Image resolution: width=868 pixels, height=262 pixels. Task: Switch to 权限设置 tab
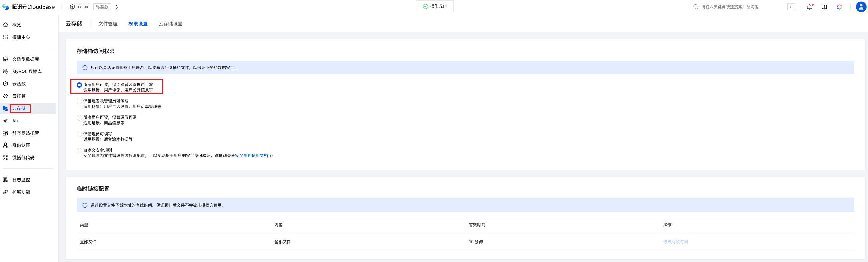point(138,24)
